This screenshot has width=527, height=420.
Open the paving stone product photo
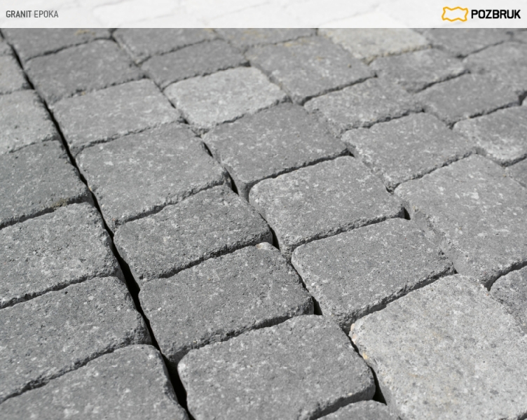click(x=263, y=224)
